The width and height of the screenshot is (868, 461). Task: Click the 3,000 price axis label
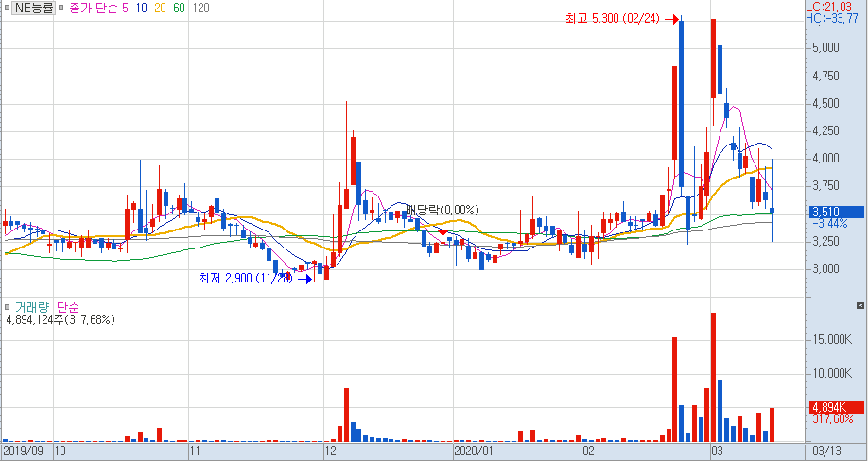click(x=826, y=268)
